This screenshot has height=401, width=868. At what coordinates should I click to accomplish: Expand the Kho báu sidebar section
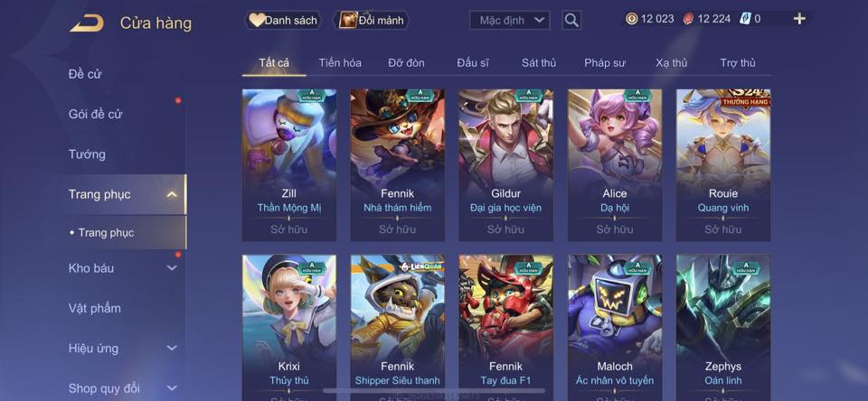tap(172, 268)
